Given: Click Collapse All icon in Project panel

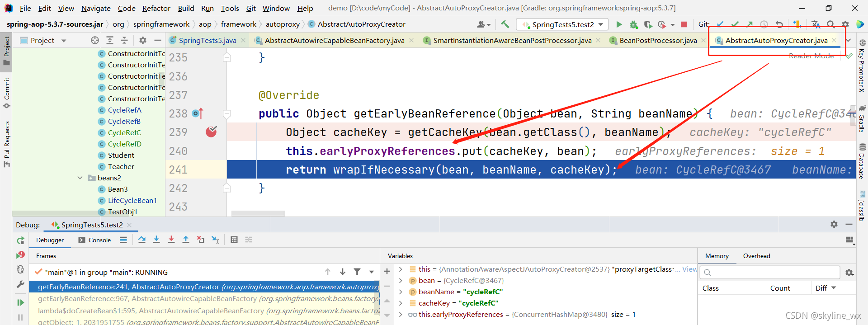Looking at the screenshot, I should (124, 40).
